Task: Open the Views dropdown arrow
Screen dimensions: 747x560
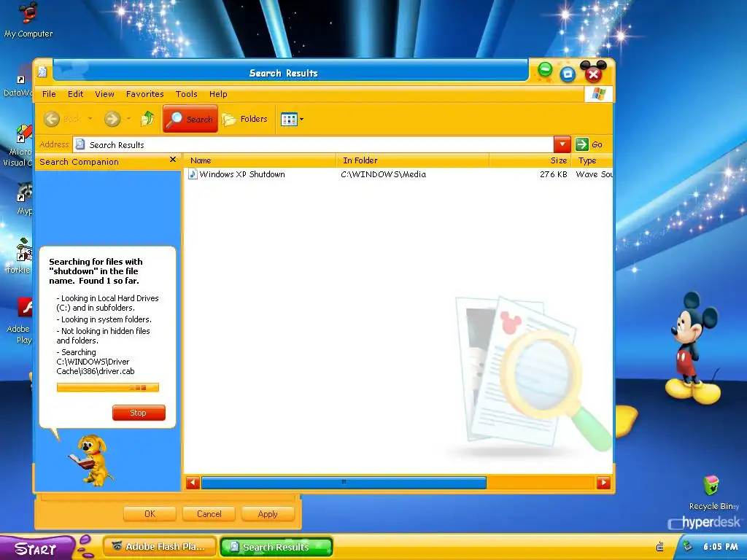Action: 301,119
